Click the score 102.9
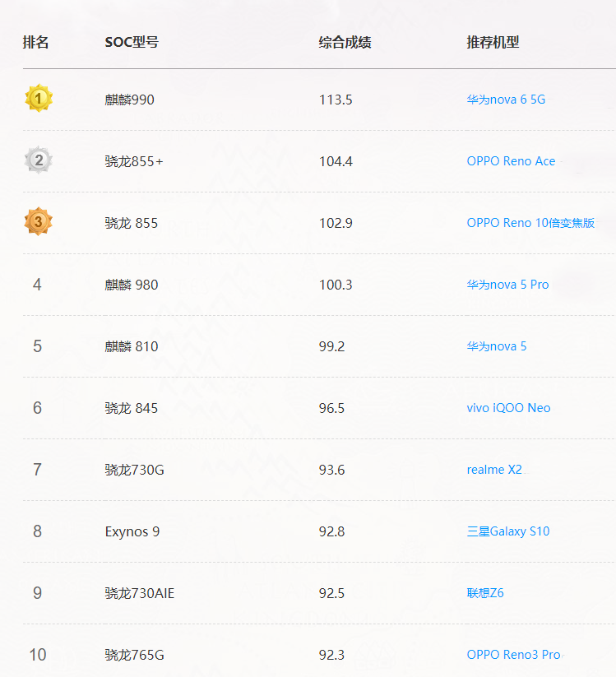Screen dimensions: 616x677 tap(336, 223)
